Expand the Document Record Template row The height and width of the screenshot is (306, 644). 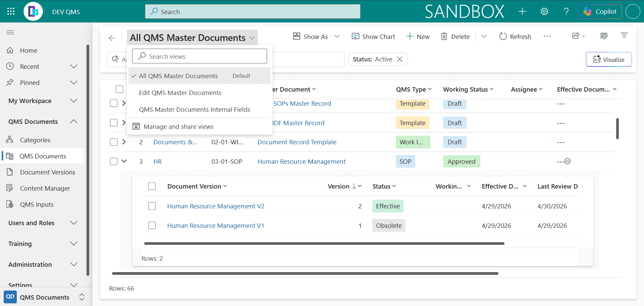(124, 142)
